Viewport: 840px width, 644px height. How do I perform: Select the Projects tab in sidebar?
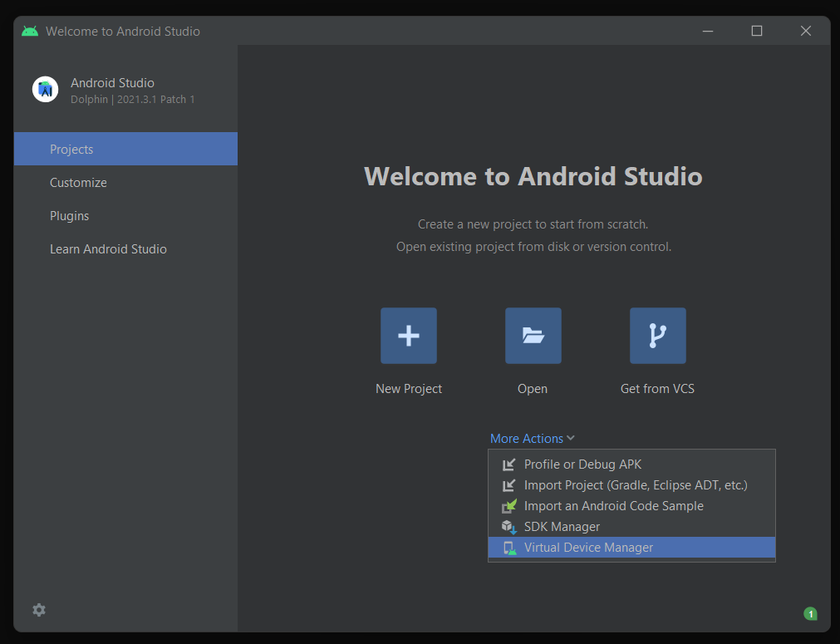click(126, 149)
